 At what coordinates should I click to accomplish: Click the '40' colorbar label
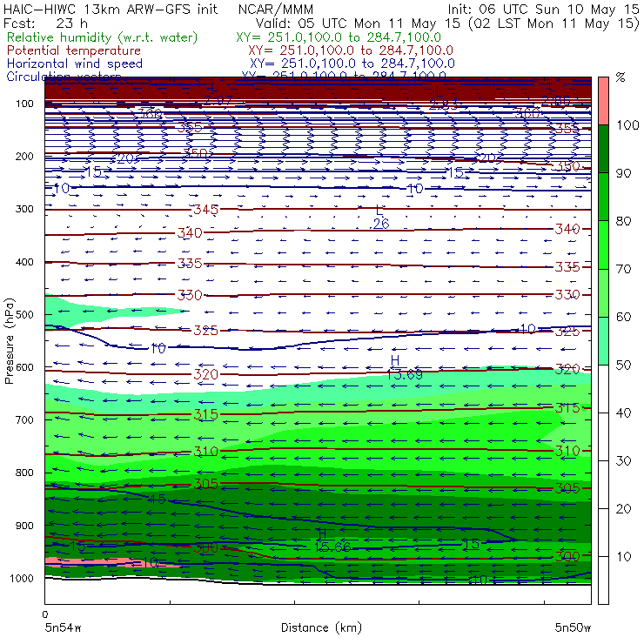(x=623, y=413)
